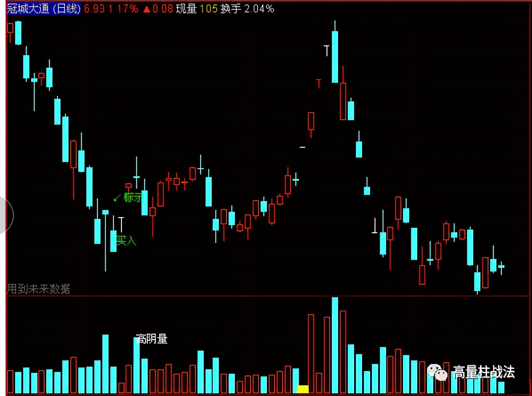532x396 pixels.
Task: Click the ▲0.08 price change indicator
Action: tap(158, 8)
